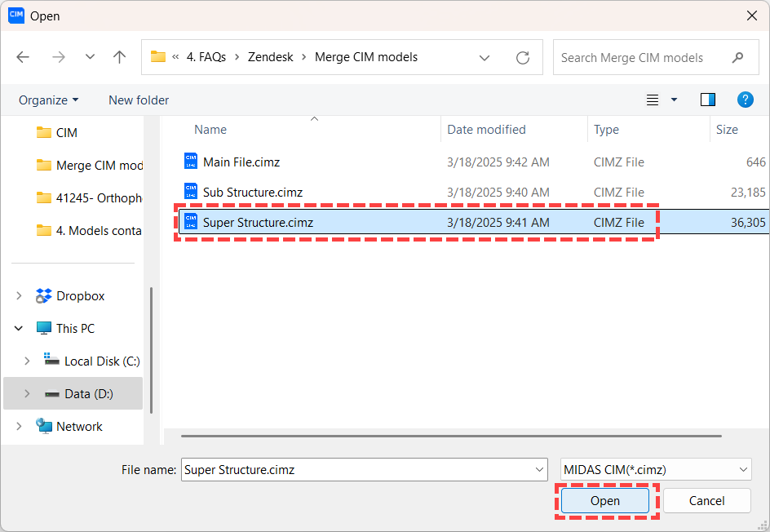
Task: Sort files by Type column
Action: pos(606,130)
